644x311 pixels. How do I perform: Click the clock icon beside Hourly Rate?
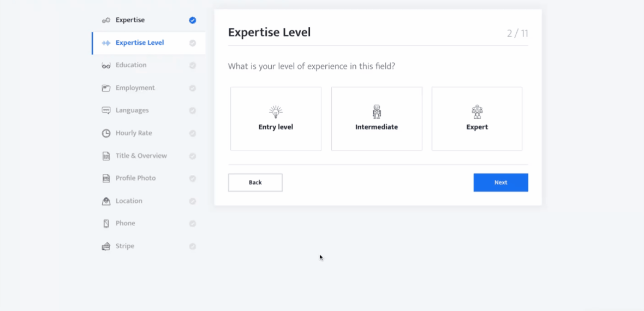[x=106, y=133]
